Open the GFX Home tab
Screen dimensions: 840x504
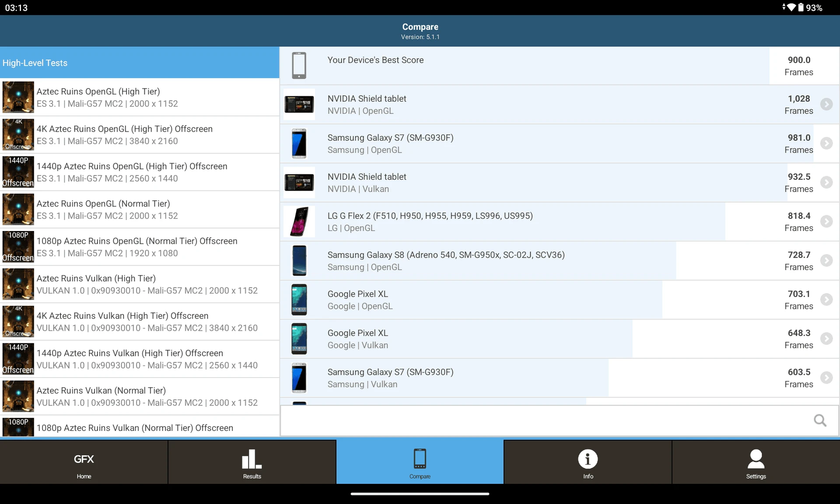pyautogui.click(x=84, y=462)
